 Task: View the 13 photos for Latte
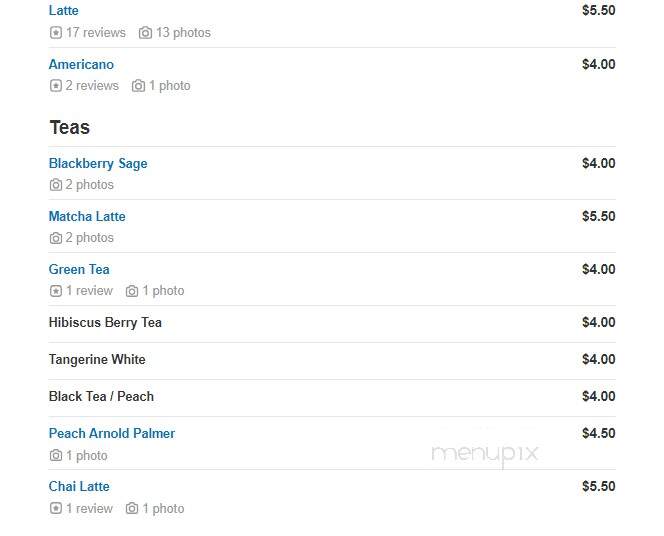coord(183,33)
